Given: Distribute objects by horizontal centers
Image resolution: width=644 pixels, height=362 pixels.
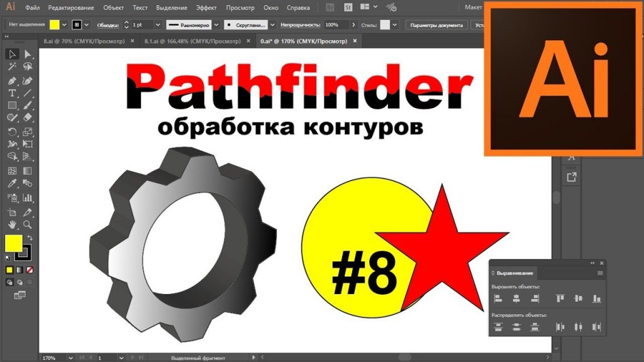Looking at the screenshot, I should click(579, 327).
